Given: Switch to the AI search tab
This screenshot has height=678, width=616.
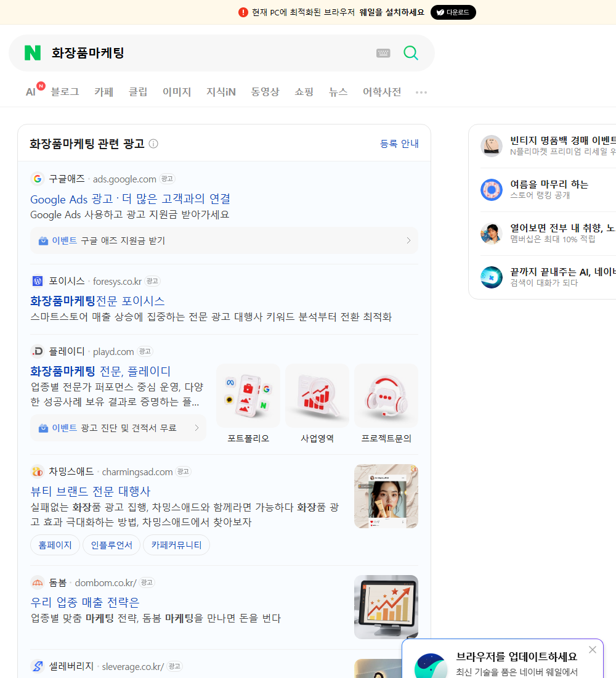Looking at the screenshot, I should pyautogui.click(x=31, y=92).
